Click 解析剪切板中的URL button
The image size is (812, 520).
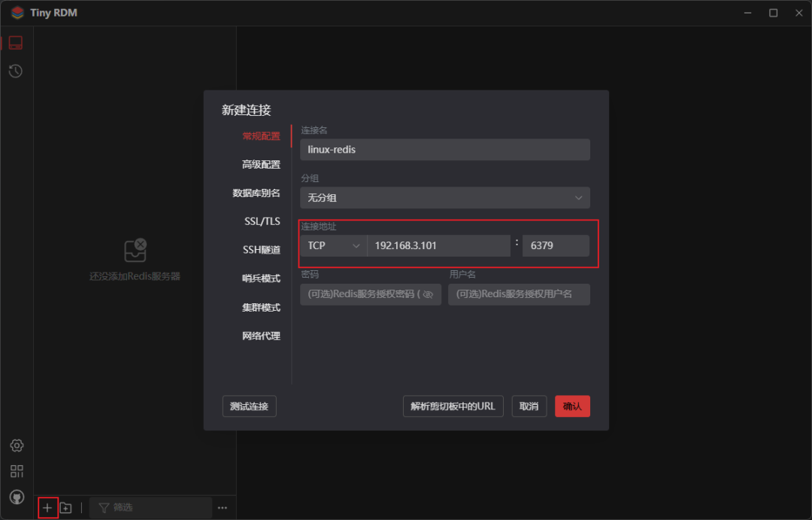coord(453,406)
